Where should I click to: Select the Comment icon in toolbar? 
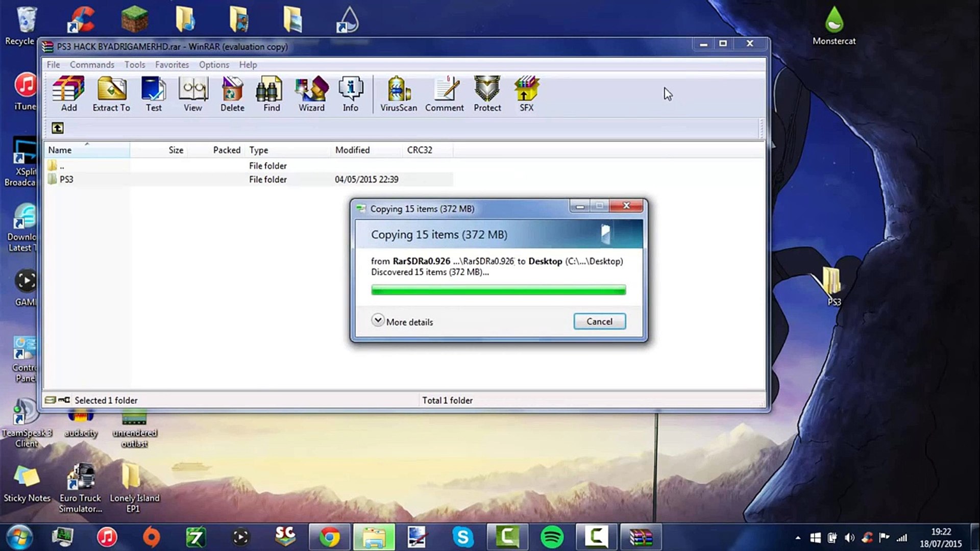click(x=444, y=92)
